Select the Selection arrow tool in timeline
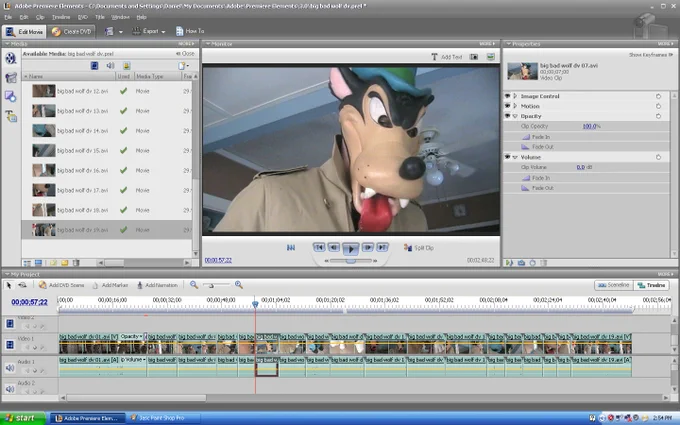This screenshot has height=425, width=680. click(x=8, y=285)
